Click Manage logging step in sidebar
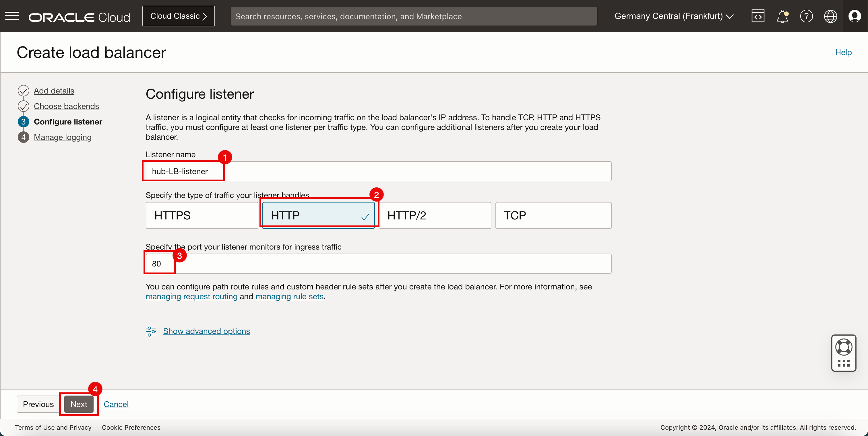Screen dimensions: 868x436 62,137
